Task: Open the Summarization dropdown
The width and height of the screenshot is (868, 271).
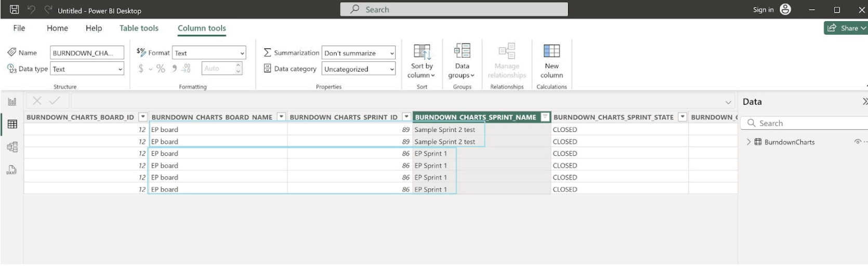Action: pos(359,53)
